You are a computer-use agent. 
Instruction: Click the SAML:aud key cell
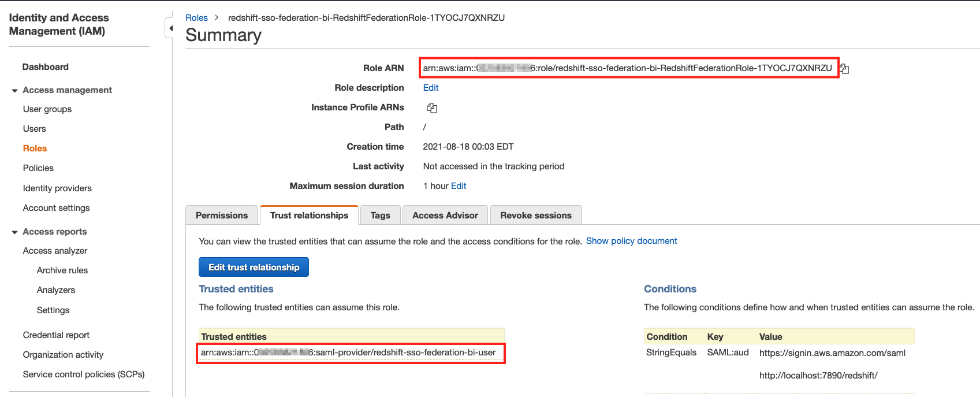pyautogui.click(x=728, y=353)
